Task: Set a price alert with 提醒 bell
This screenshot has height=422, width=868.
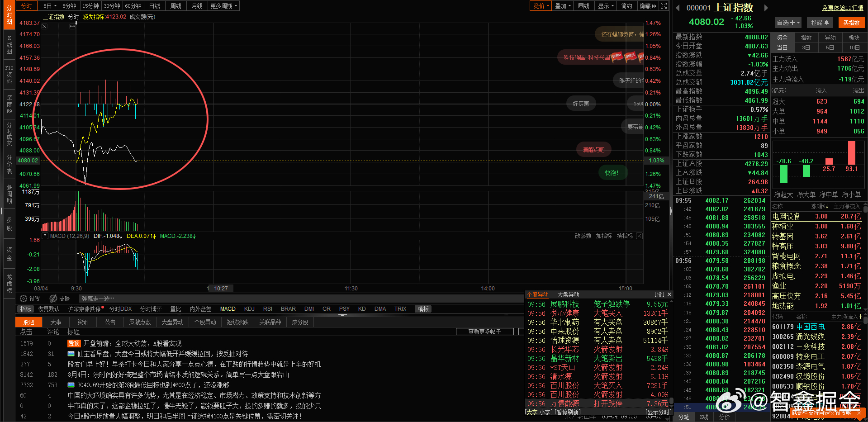Action: pos(820,23)
